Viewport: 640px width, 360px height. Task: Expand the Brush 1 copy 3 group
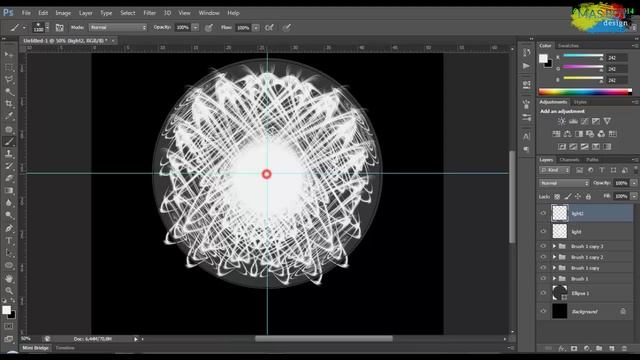pos(554,246)
